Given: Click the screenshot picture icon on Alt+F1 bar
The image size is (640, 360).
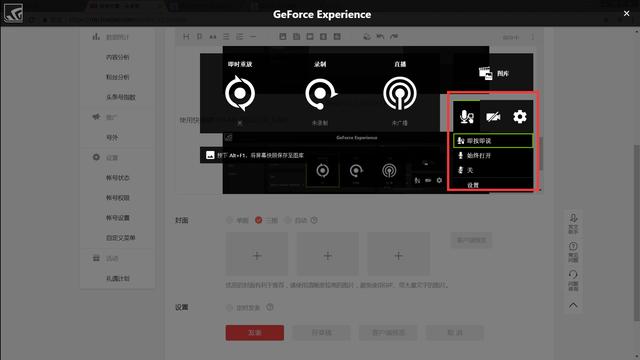Looking at the screenshot, I should click(210, 155).
